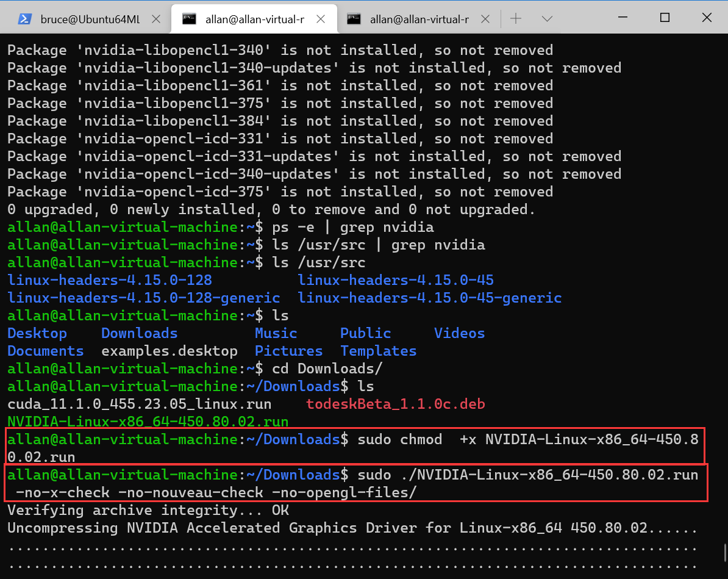Click the 'nvidia-opencl-icd-375' package line
This screenshot has width=728, height=579.
(x=280, y=192)
